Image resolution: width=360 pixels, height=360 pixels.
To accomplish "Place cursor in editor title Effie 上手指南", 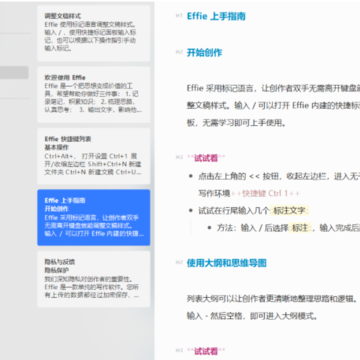I will point(216,16).
